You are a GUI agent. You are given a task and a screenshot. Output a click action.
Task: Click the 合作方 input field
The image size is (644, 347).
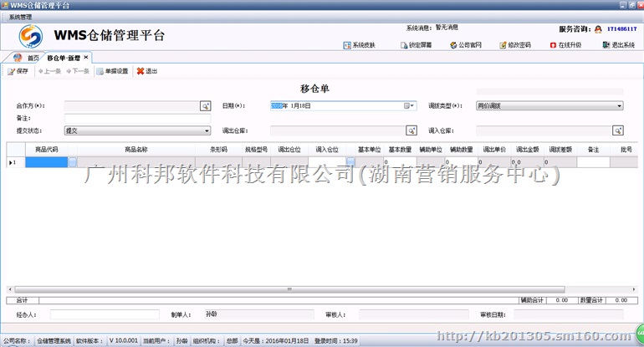pyautogui.click(x=132, y=106)
